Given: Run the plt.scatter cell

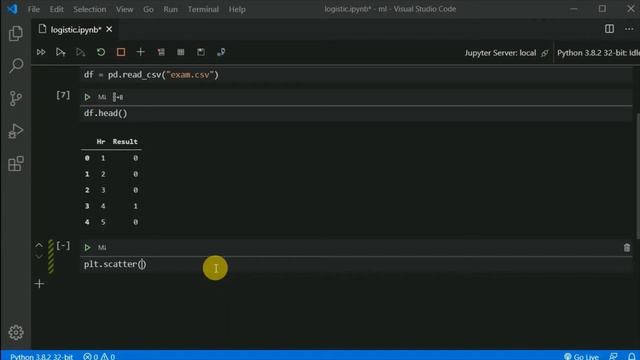Looking at the screenshot, I should click(x=87, y=247).
